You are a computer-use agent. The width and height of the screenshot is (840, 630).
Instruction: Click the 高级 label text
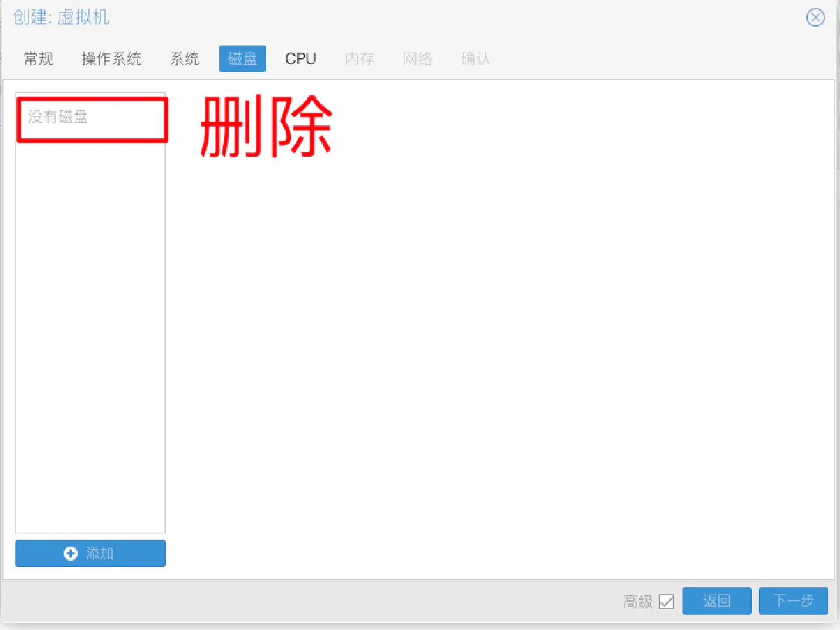(638, 601)
